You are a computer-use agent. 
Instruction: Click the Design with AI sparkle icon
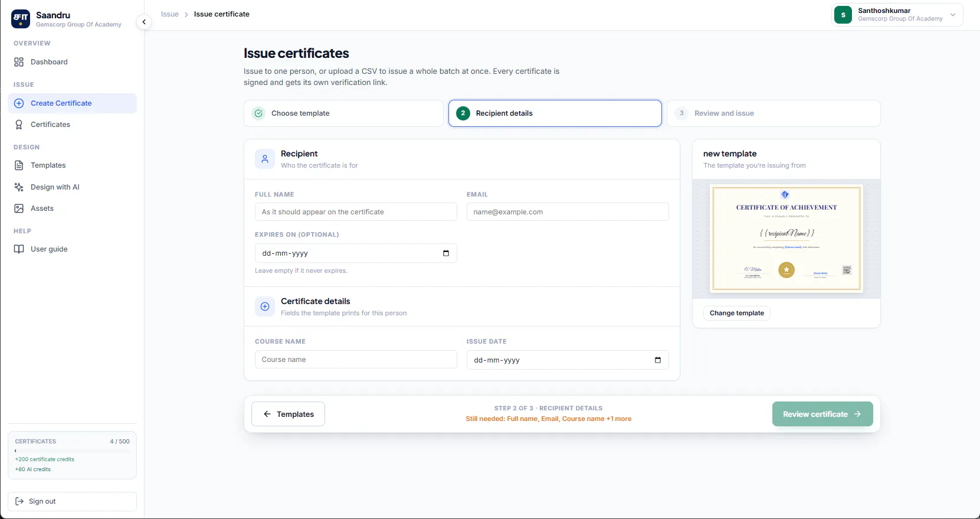pos(19,187)
